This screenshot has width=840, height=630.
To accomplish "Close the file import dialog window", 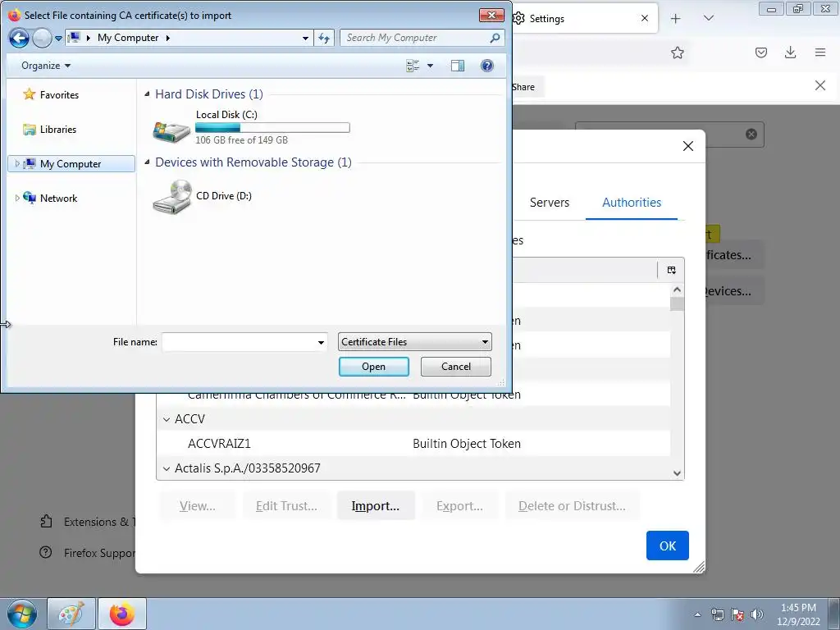I will 491,15.
